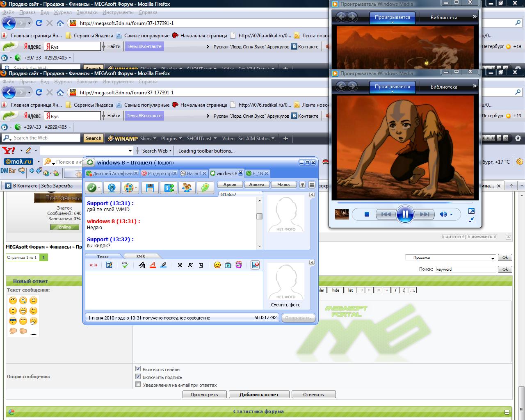Click the colorful globe icon in chat toolbar
Image resolution: width=525 pixels, height=420 pixels.
pyautogui.click(x=129, y=188)
